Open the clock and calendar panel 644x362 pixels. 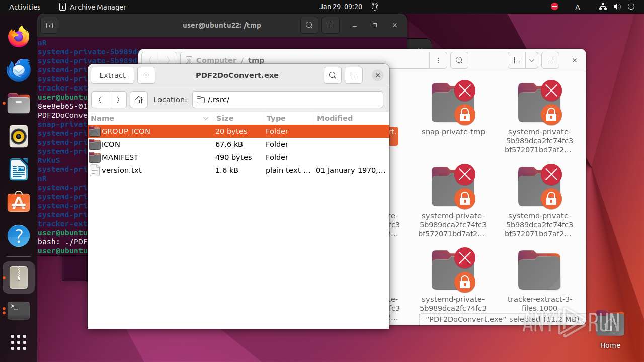[x=341, y=7]
